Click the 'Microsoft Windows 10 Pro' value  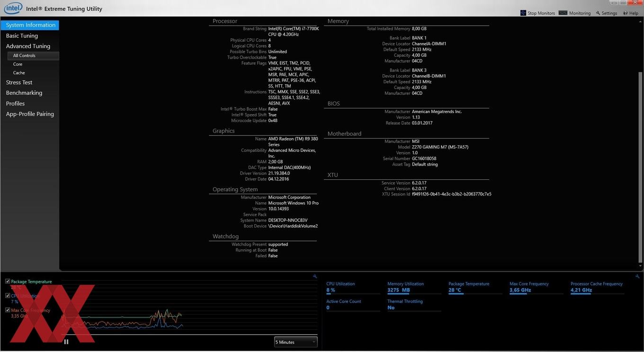tap(294, 203)
